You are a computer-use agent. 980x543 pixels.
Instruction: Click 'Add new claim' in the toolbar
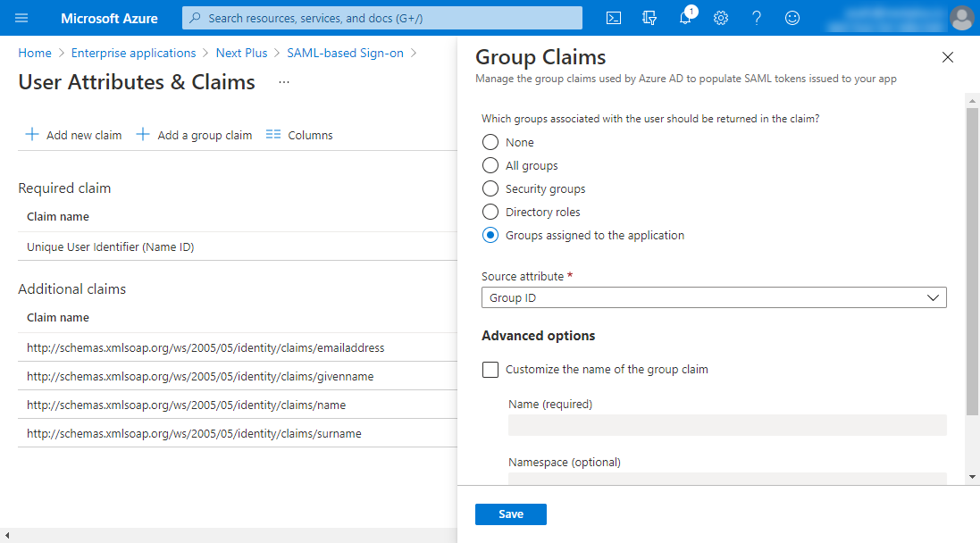pos(73,135)
